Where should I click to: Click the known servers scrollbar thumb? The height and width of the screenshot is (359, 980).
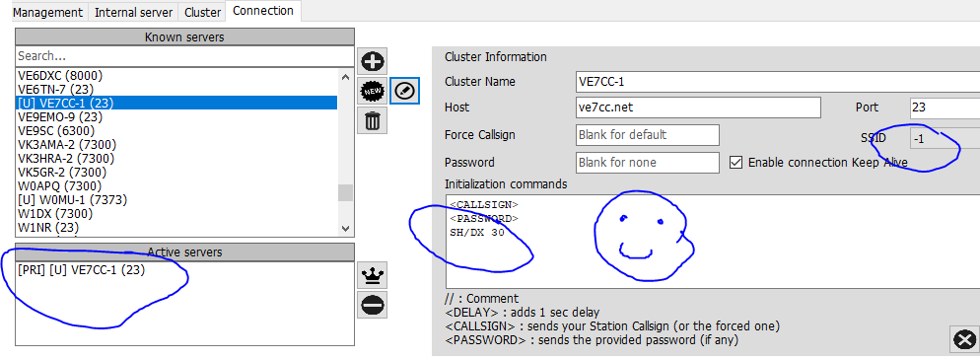pos(346,192)
